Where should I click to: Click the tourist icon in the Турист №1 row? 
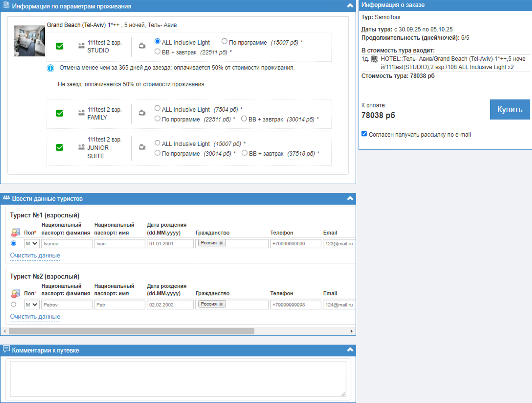click(x=15, y=232)
